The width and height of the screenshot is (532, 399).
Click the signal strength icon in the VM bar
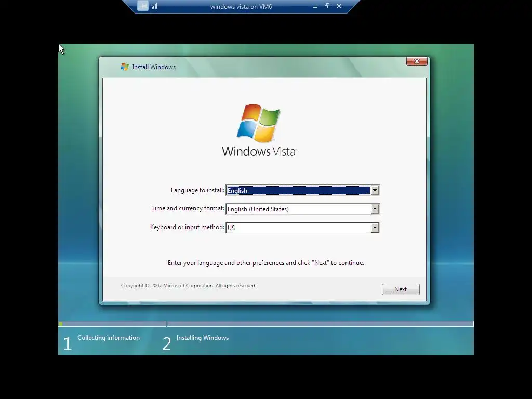(155, 6)
